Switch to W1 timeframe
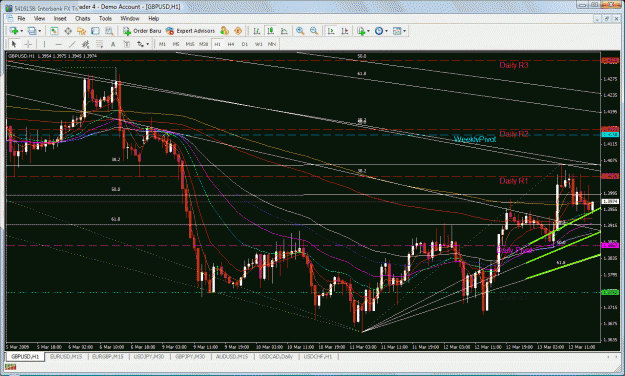The height and width of the screenshot is (376, 625). (x=258, y=44)
